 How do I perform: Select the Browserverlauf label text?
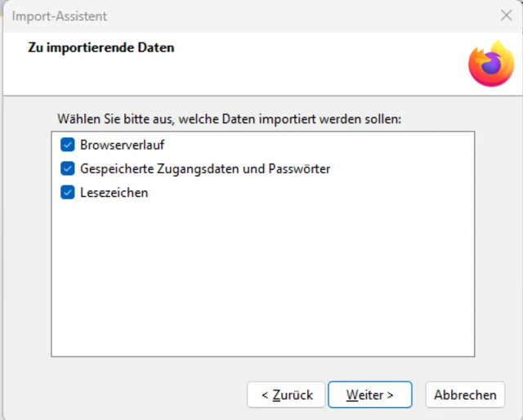122,145
